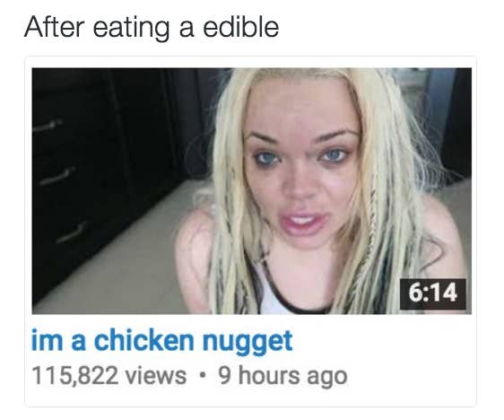Click the 6:14 duration badge
The width and height of the screenshot is (504, 420).
pyautogui.click(x=432, y=294)
